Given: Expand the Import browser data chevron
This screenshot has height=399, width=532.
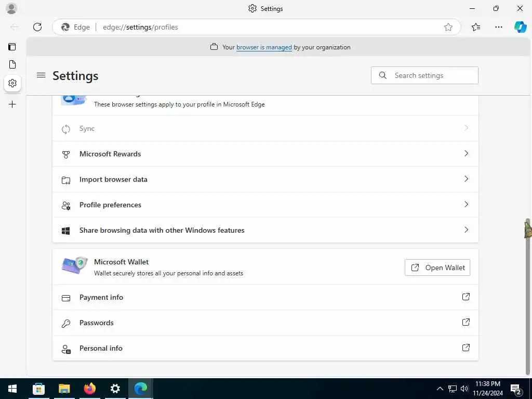Looking at the screenshot, I should click(x=466, y=179).
